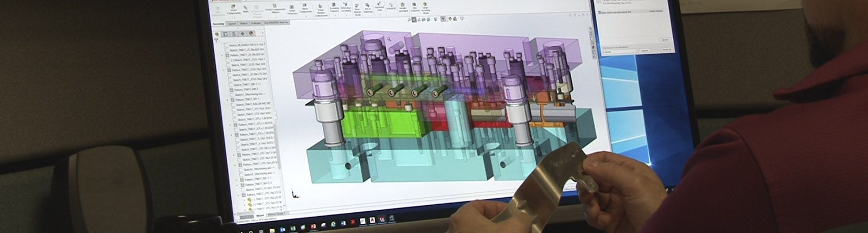Viewport: 868px width, 233px height.
Task: Click the Insert Components tool
Action: pyautogui.click(x=234, y=9)
